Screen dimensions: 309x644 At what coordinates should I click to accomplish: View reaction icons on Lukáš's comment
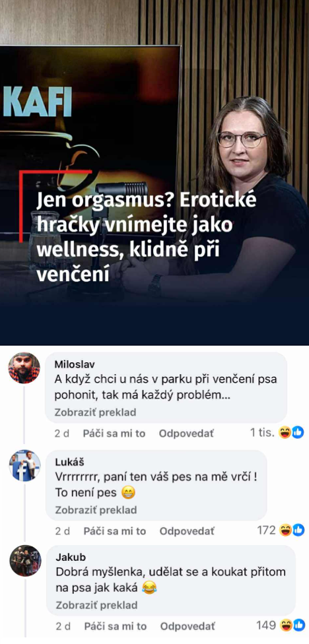point(292,531)
